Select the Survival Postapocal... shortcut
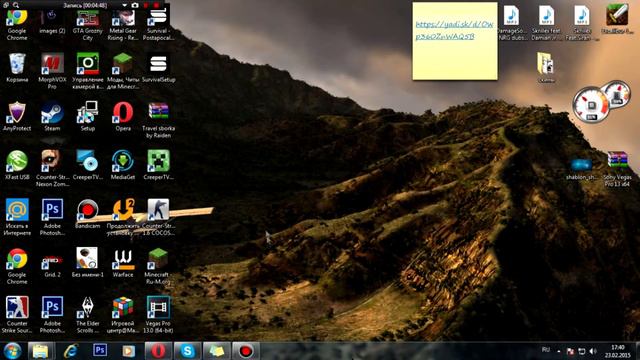 click(x=158, y=25)
